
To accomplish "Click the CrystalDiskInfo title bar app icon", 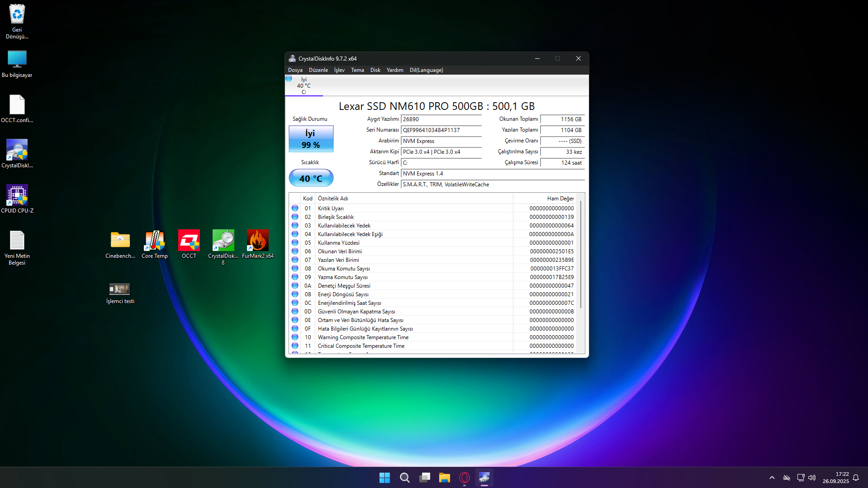I will [292, 58].
